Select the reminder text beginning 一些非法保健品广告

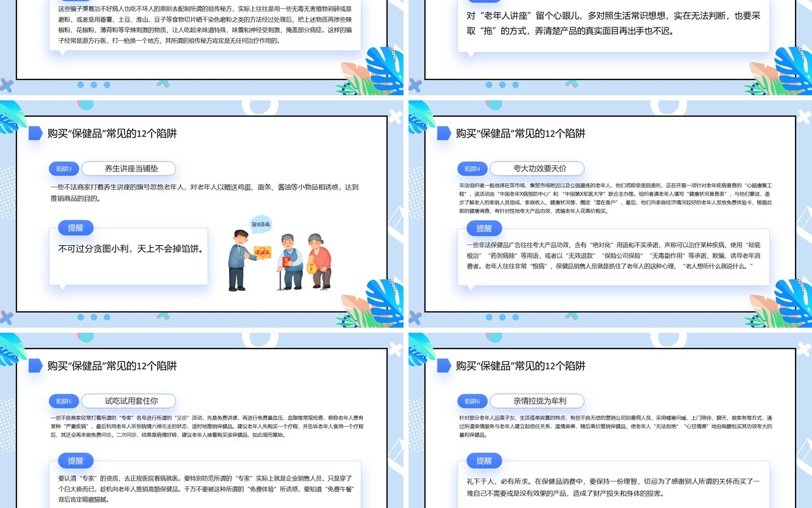(613, 255)
